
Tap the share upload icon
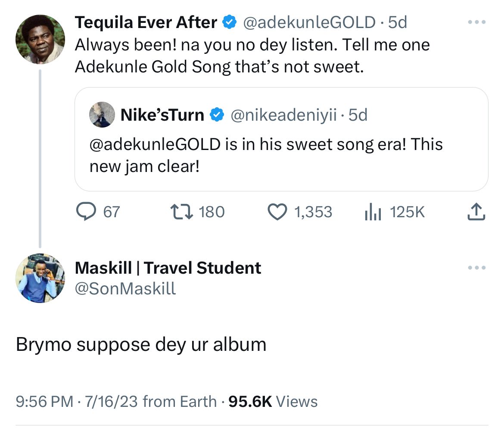point(476,212)
